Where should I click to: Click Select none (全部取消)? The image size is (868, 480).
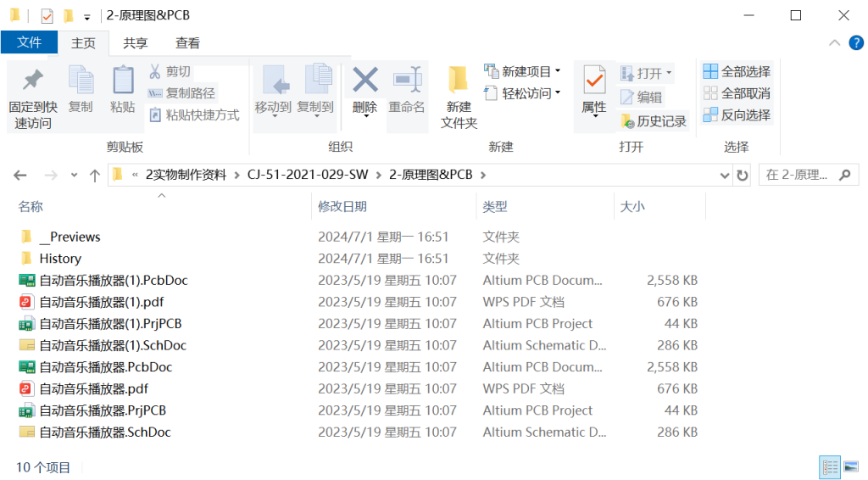click(737, 93)
